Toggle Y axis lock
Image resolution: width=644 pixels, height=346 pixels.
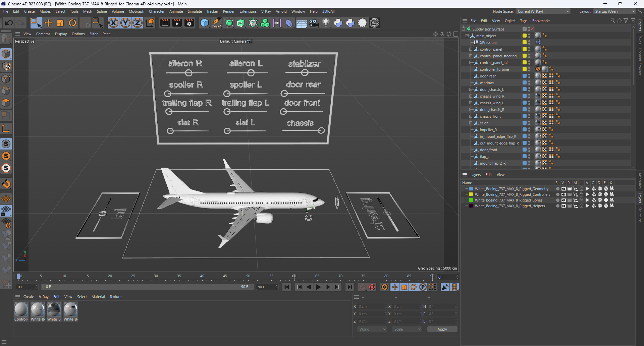coord(125,23)
